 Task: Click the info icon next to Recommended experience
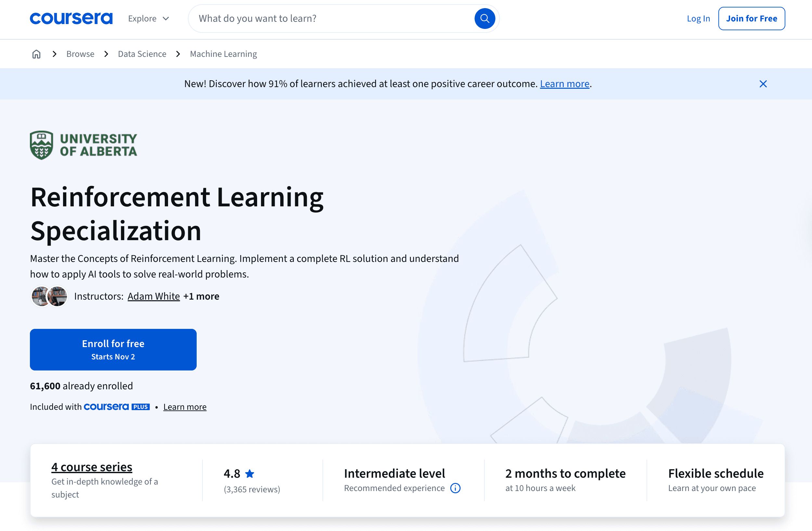point(455,488)
